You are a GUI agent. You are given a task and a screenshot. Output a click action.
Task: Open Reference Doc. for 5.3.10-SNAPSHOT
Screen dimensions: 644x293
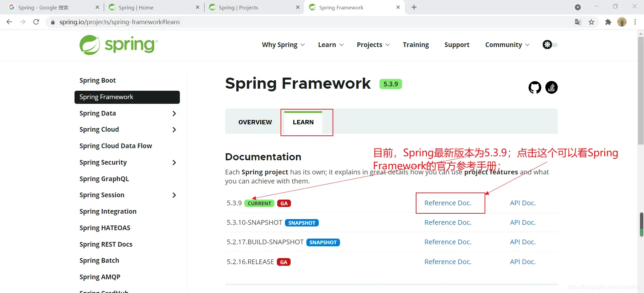pyautogui.click(x=448, y=222)
